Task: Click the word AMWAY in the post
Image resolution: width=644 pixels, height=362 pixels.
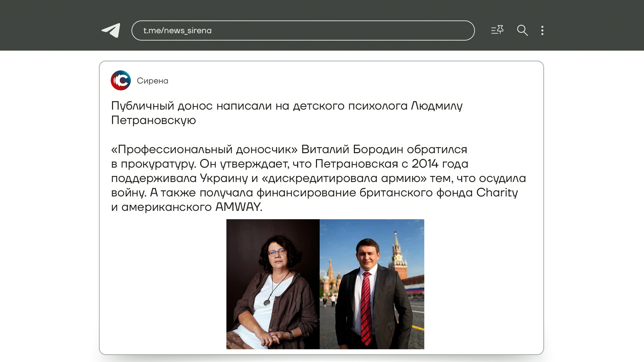Action: tap(238, 207)
